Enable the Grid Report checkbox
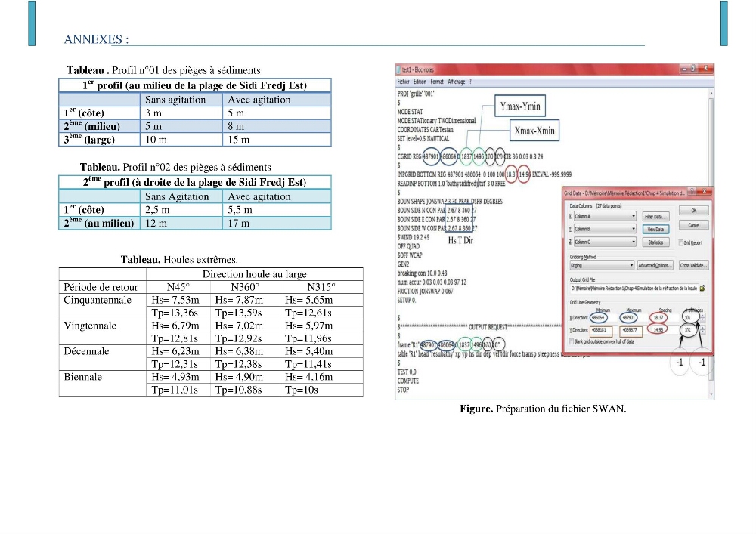The height and width of the screenshot is (534, 756). click(681, 242)
